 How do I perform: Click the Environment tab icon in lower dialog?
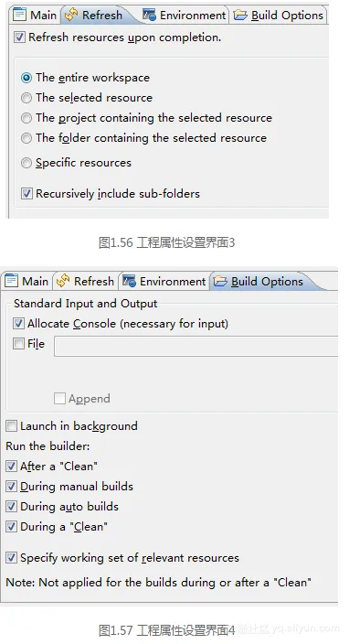[129, 282]
